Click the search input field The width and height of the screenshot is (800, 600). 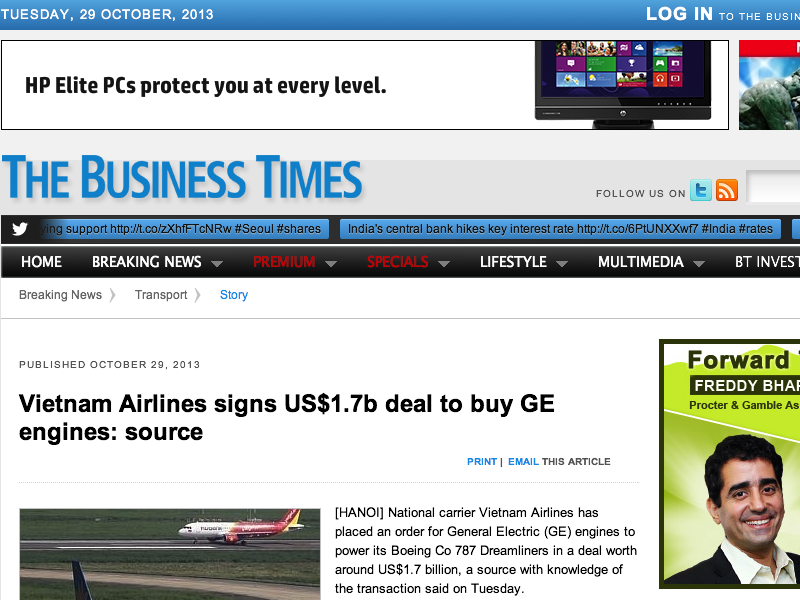(x=773, y=188)
